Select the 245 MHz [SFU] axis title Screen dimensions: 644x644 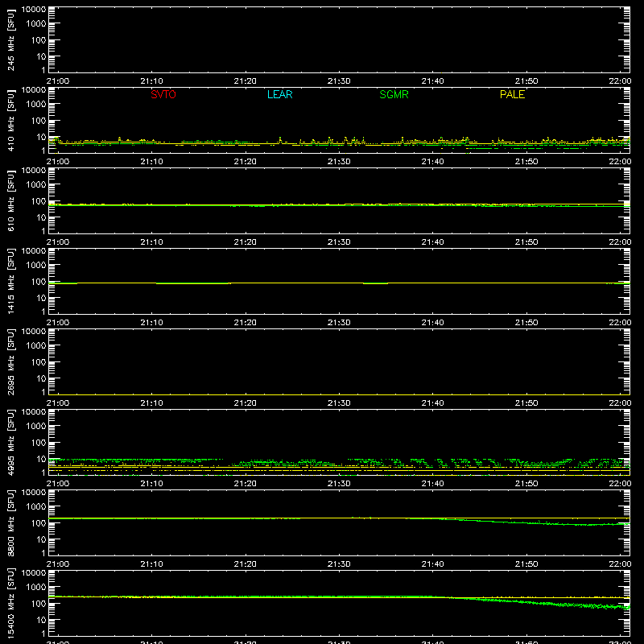point(10,39)
